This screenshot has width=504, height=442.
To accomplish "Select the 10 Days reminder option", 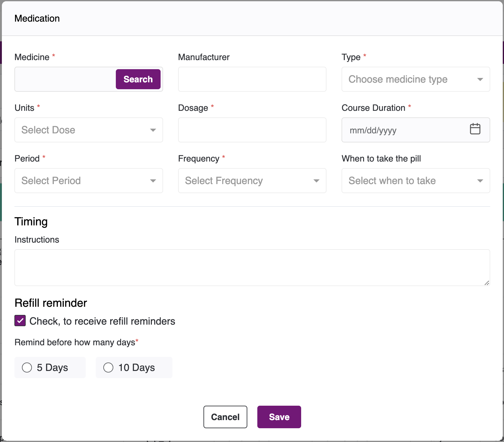I will (108, 367).
